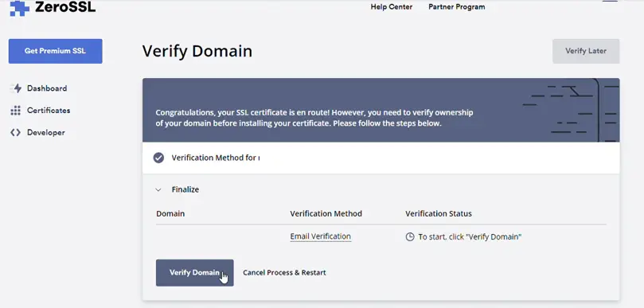Click the clock icon in Verification Status
Screen dimensions: 644x308
tap(410, 237)
